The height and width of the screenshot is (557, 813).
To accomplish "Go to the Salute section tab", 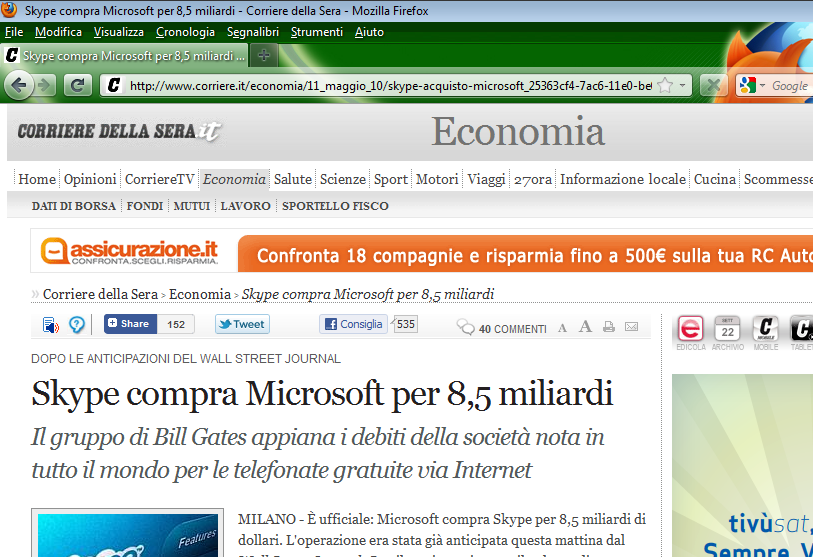I will pos(293,179).
